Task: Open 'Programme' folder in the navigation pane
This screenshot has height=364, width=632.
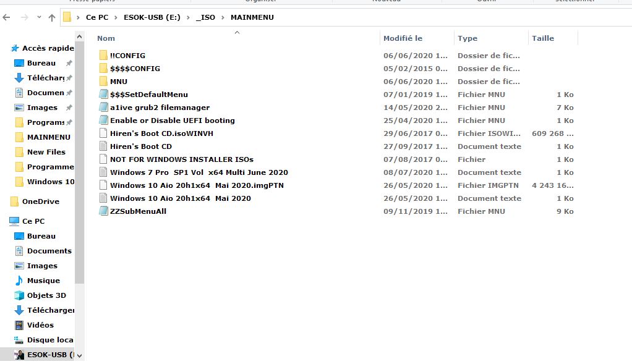Action: click(50, 167)
